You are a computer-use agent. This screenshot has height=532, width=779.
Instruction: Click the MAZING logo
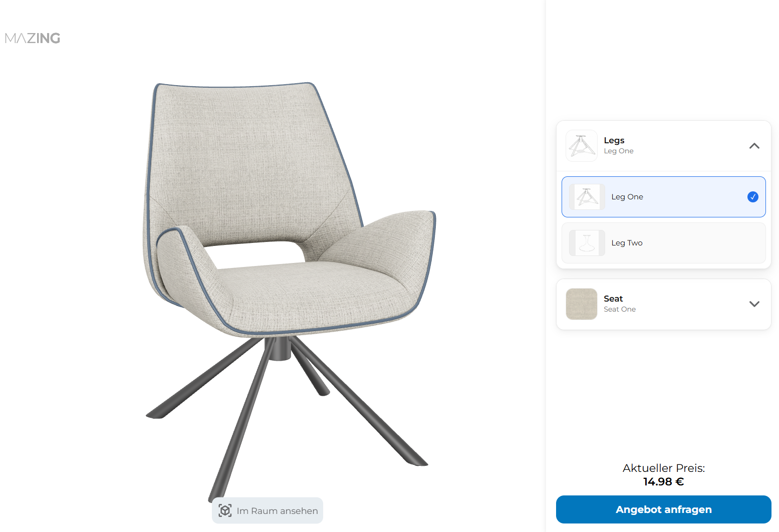(x=33, y=38)
